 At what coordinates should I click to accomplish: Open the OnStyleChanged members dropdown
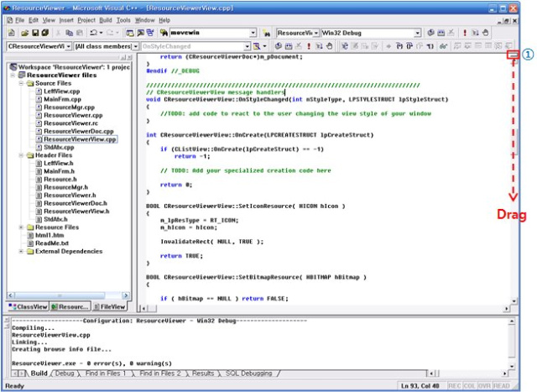(248, 46)
